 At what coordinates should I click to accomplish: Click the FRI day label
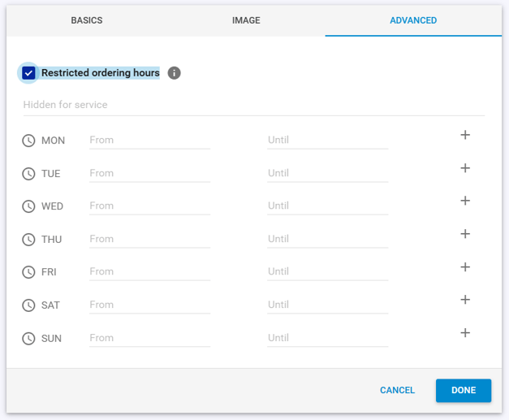coord(49,272)
